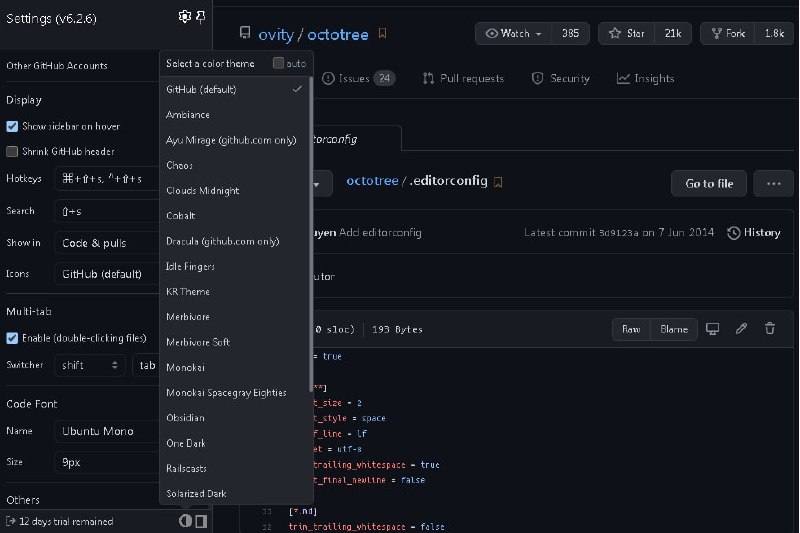Choose the Clouds Midnight theme
800x533 pixels.
(235, 190)
